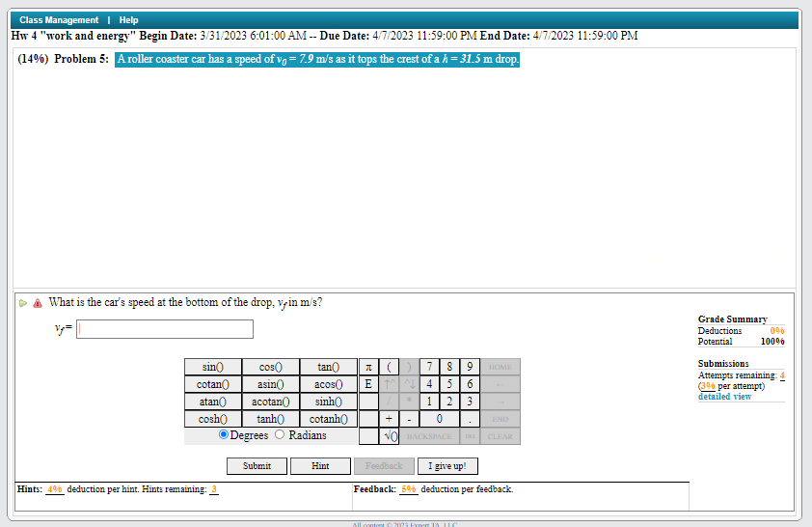Image resolution: width=812 pixels, height=527 pixels.
Task: Click the 4% hint deduction value
Action: pos(54,489)
